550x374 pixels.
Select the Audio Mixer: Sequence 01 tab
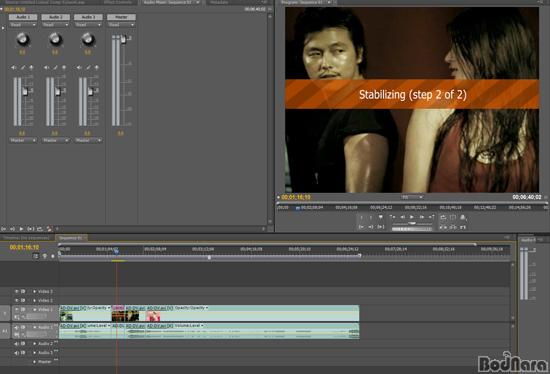pyautogui.click(x=169, y=2)
